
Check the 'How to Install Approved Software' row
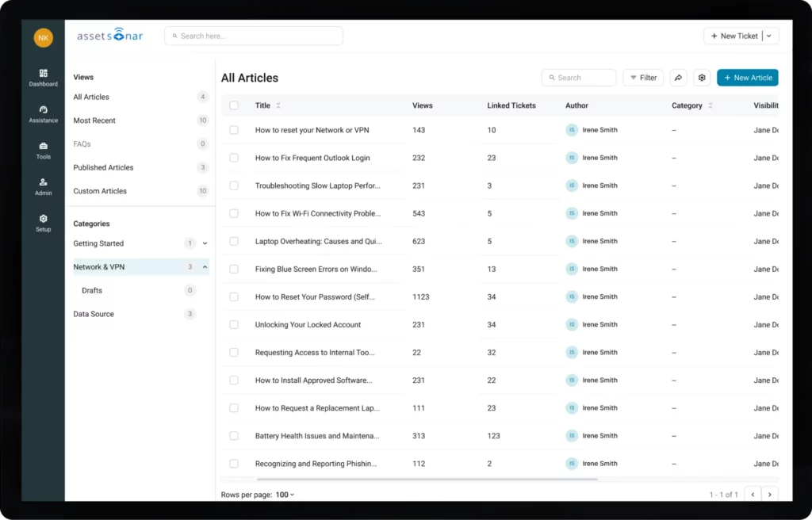click(x=234, y=380)
